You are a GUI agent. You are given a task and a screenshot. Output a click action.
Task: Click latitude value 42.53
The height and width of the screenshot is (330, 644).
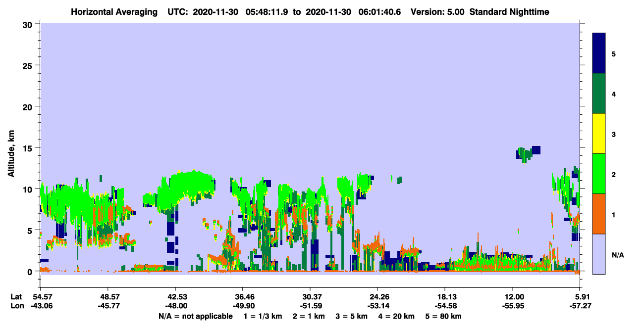coord(175,297)
